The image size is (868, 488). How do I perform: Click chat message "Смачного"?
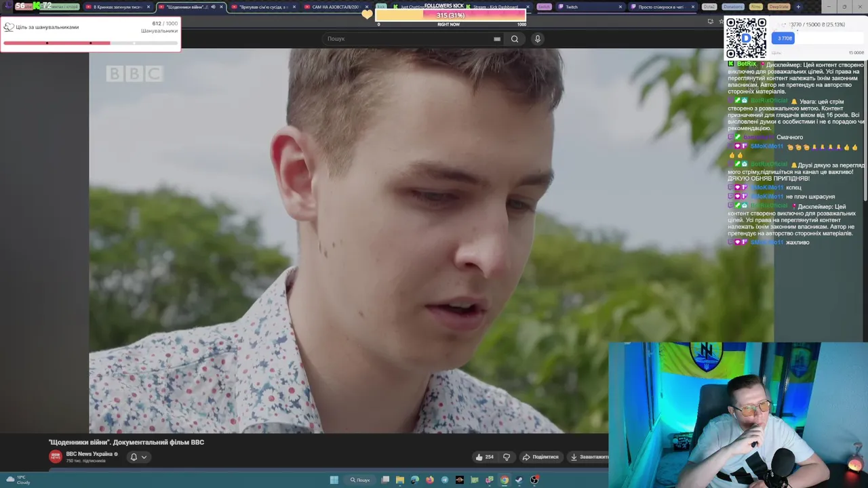789,138
